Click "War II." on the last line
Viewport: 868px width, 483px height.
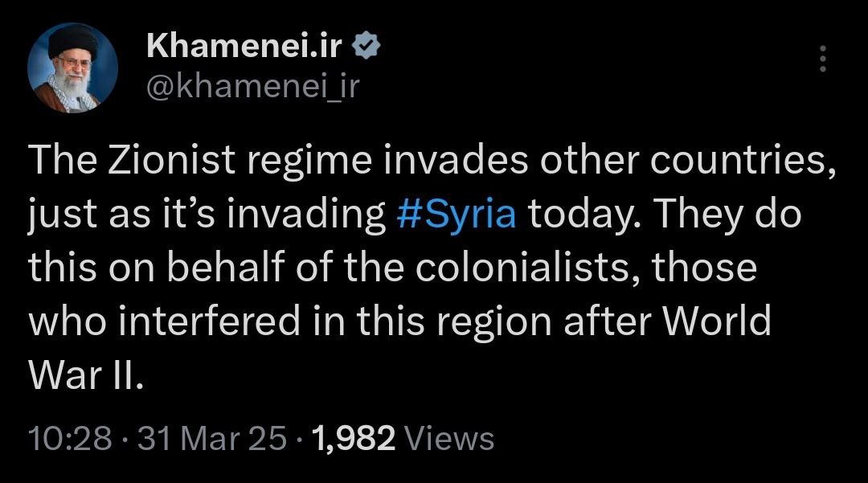click(86, 375)
